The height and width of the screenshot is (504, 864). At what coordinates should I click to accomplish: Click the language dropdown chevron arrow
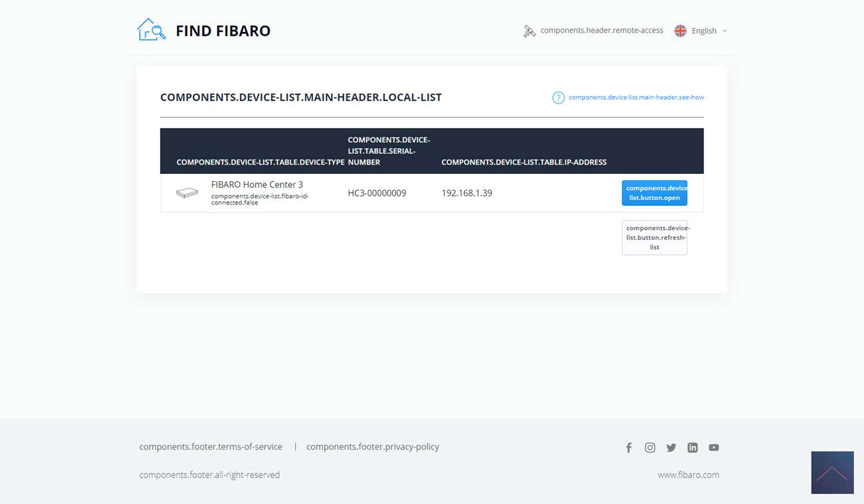click(x=724, y=31)
